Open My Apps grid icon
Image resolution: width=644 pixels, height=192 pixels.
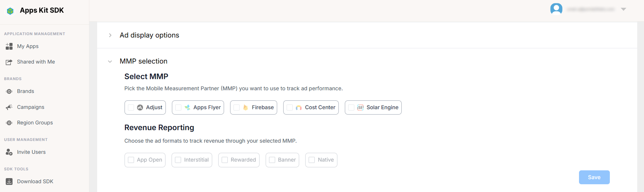pos(9,46)
